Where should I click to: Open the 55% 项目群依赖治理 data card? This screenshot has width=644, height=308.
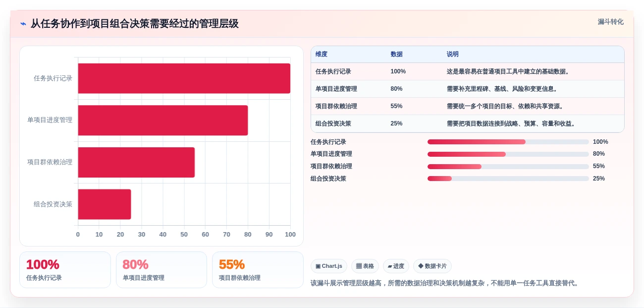click(258, 270)
